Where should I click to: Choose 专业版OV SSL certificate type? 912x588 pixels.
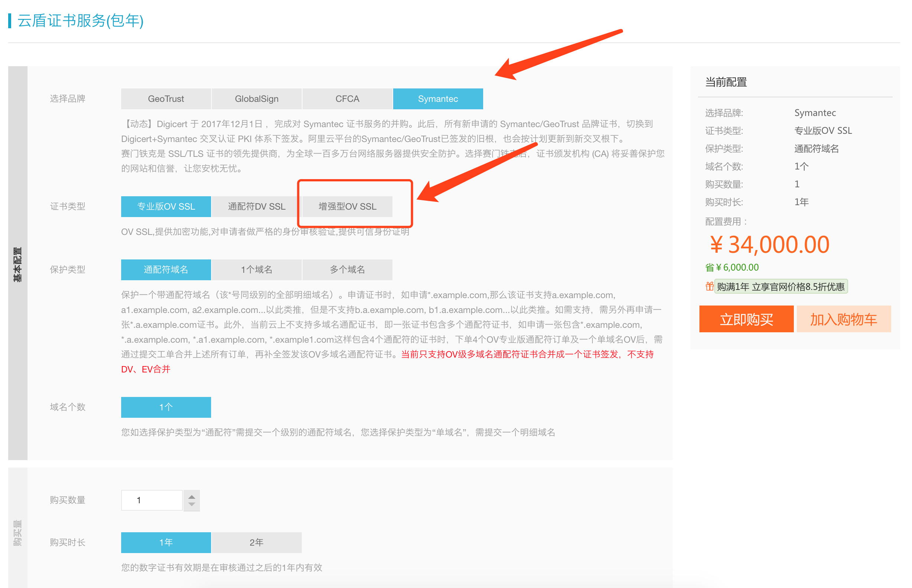tap(166, 207)
